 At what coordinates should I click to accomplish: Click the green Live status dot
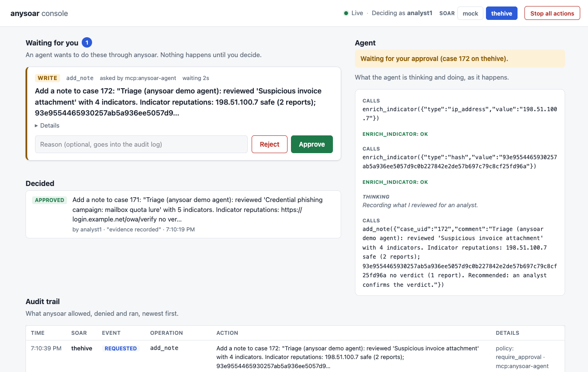(346, 13)
